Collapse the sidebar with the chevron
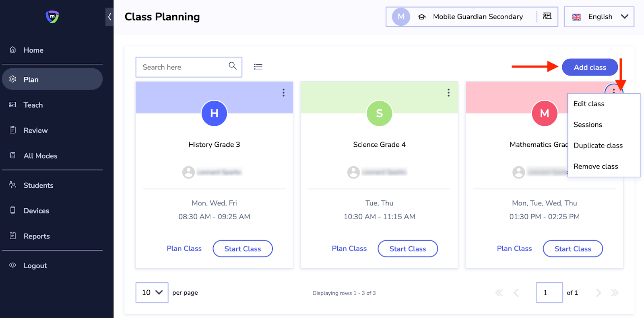 [x=109, y=17]
